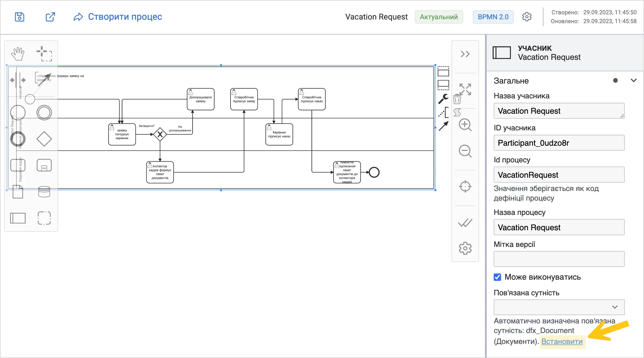Click the add lane below icon

pyautogui.click(x=443, y=85)
